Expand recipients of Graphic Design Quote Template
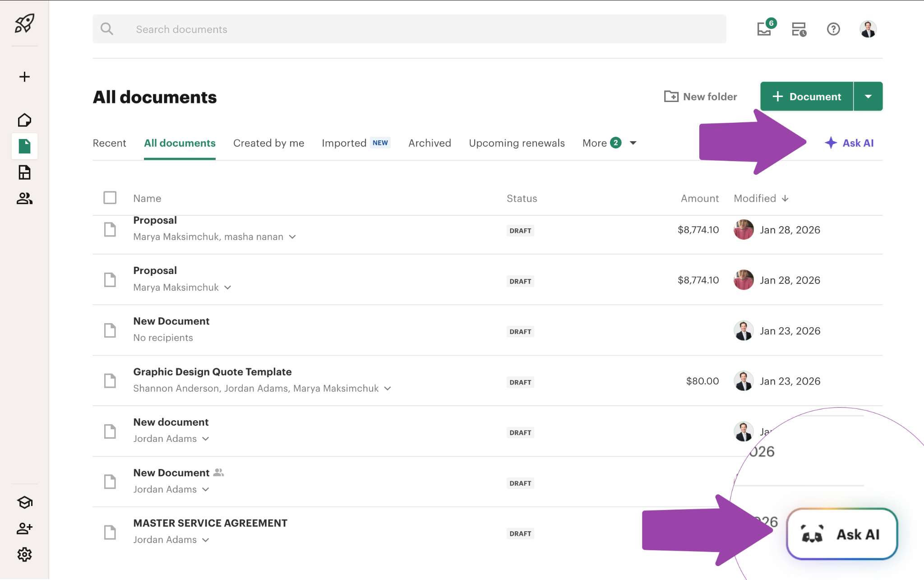The height and width of the screenshot is (580, 924). point(388,389)
